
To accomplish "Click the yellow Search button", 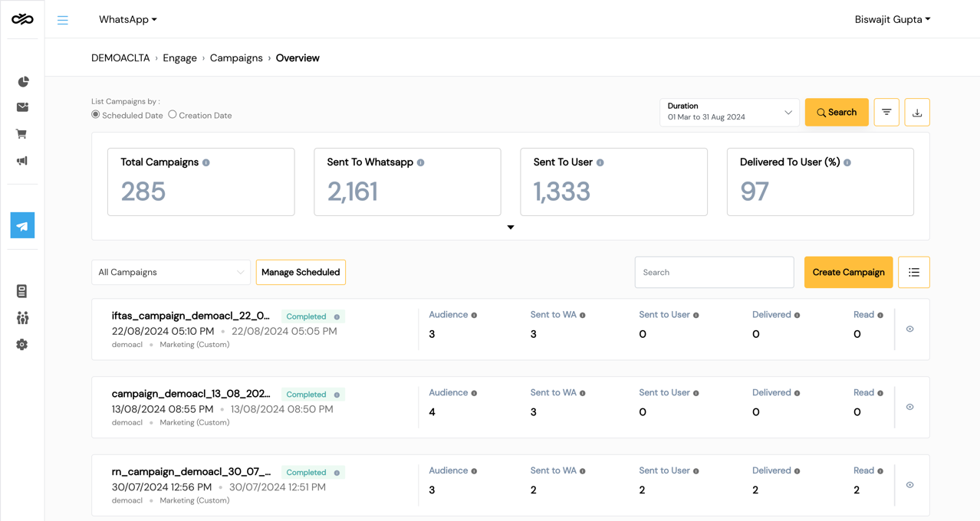I will (x=837, y=112).
